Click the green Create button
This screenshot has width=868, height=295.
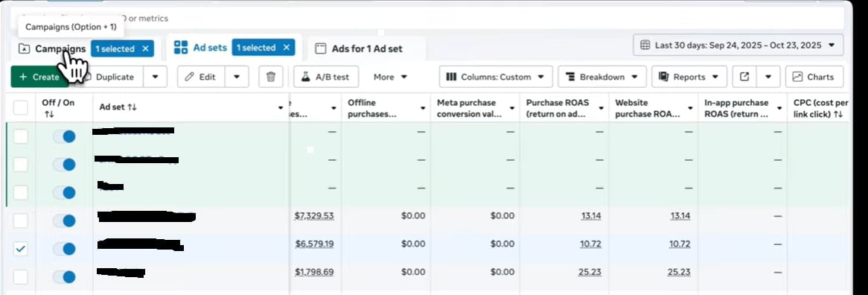(x=39, y=77)
